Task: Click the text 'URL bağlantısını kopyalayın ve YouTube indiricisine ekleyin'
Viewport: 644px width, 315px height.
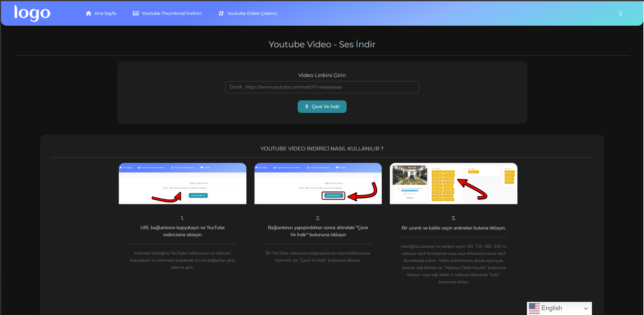Action: 183,231
